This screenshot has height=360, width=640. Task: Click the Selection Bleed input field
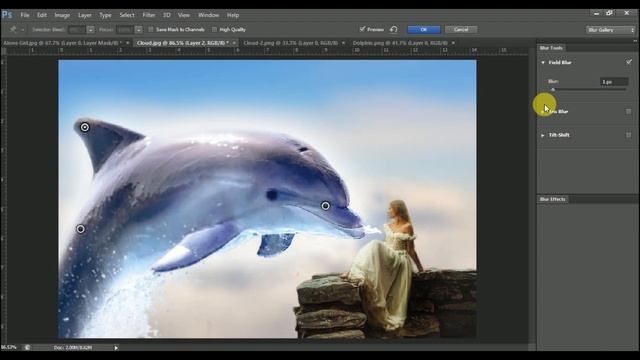pos(77,30)
